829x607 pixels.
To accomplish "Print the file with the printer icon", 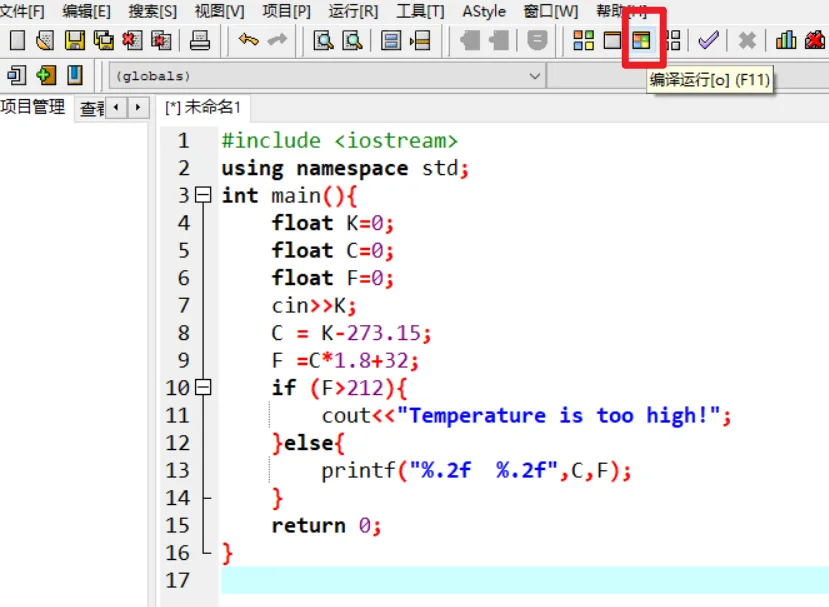I will click(x=200, y=40).
